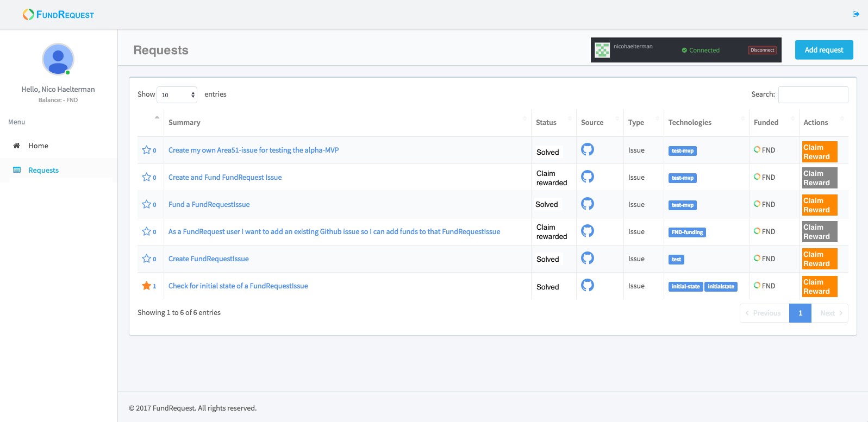
Task: Click greyed Claim Reward for existing Github issue row
Action: tap(820, 231)
